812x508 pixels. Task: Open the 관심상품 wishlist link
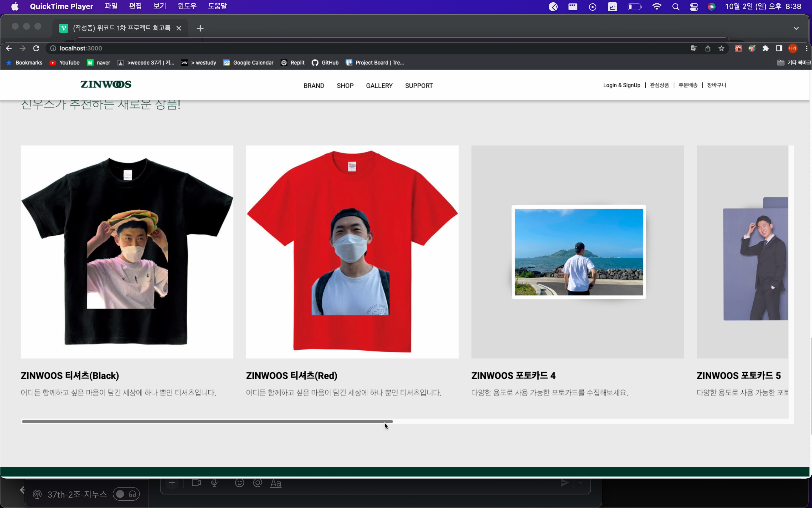tap(659, 85)
